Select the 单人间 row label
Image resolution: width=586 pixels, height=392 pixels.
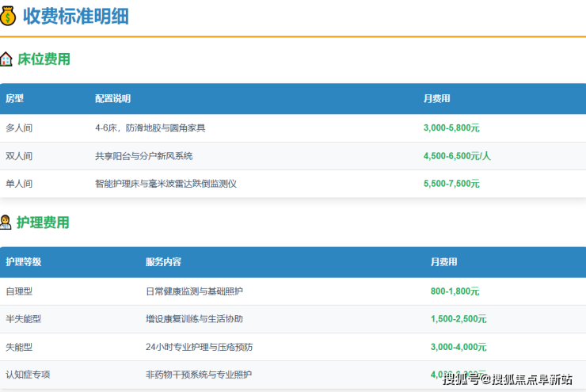point(19,184)
